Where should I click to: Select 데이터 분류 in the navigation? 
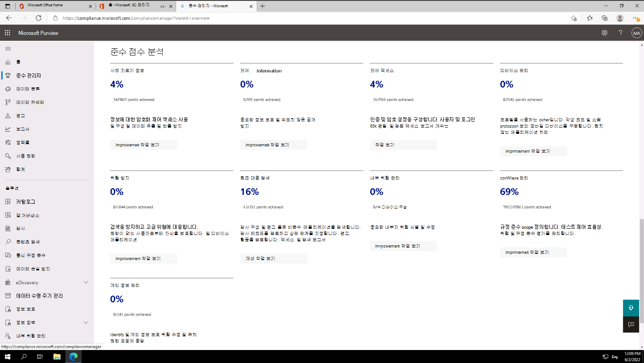[28, 89]
